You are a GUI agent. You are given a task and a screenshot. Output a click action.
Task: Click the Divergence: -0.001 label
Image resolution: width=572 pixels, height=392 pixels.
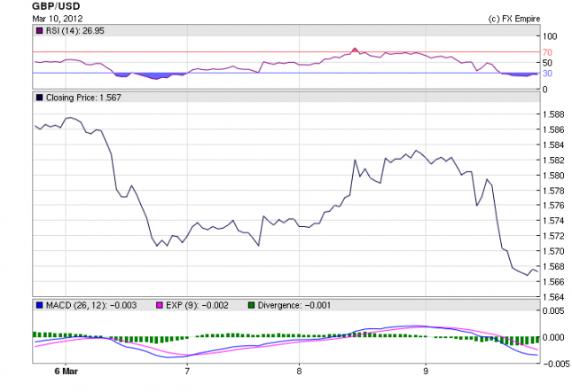[294, 305]
